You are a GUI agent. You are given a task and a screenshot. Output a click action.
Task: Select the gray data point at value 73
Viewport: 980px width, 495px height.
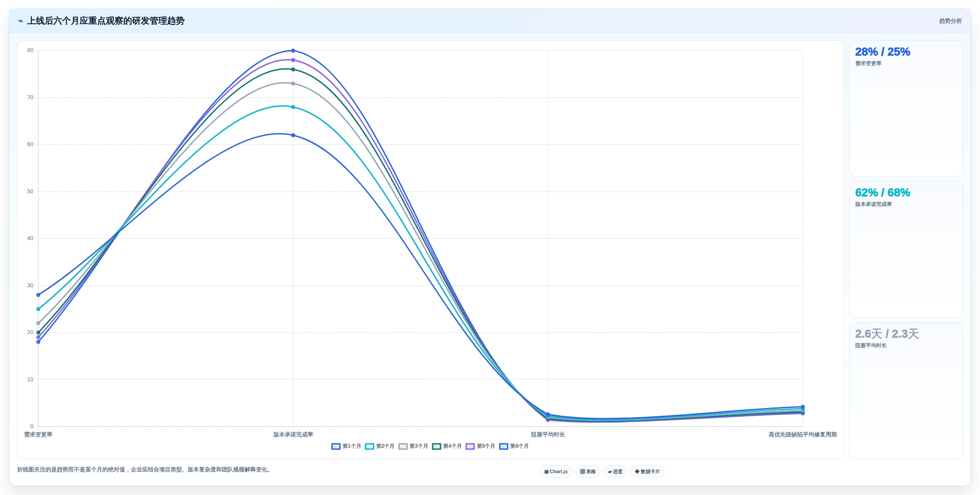tap(293, 84)
